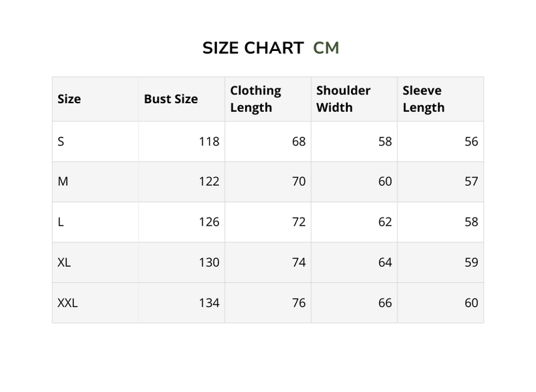Click the S size row label

pyautogui.click(x=61, y=141)
